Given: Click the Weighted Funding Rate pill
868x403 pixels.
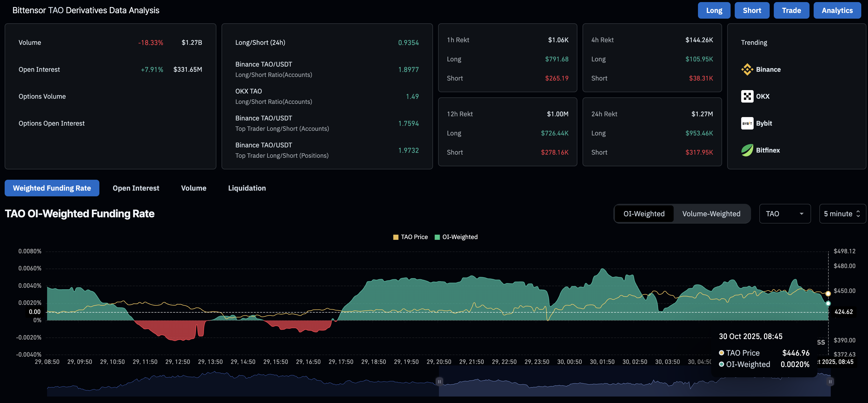Looking at the screenshot, I should [x=52, y=188].
